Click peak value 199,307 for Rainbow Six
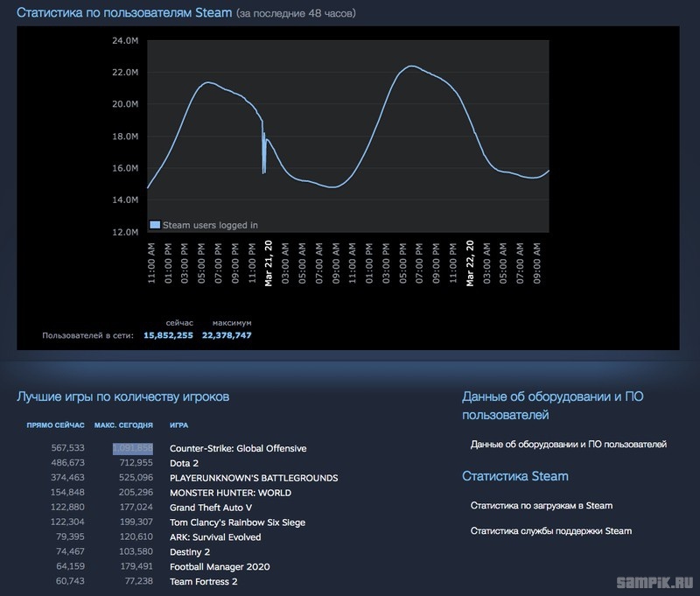The height and width of the screenshot is (596, 700). [x=136, y=522]
